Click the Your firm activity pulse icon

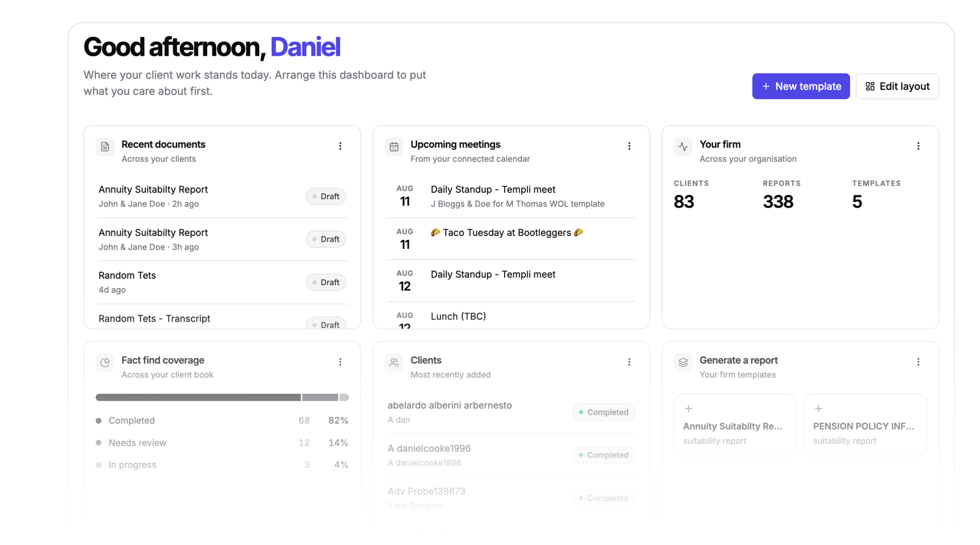click(x=683, y=147)
